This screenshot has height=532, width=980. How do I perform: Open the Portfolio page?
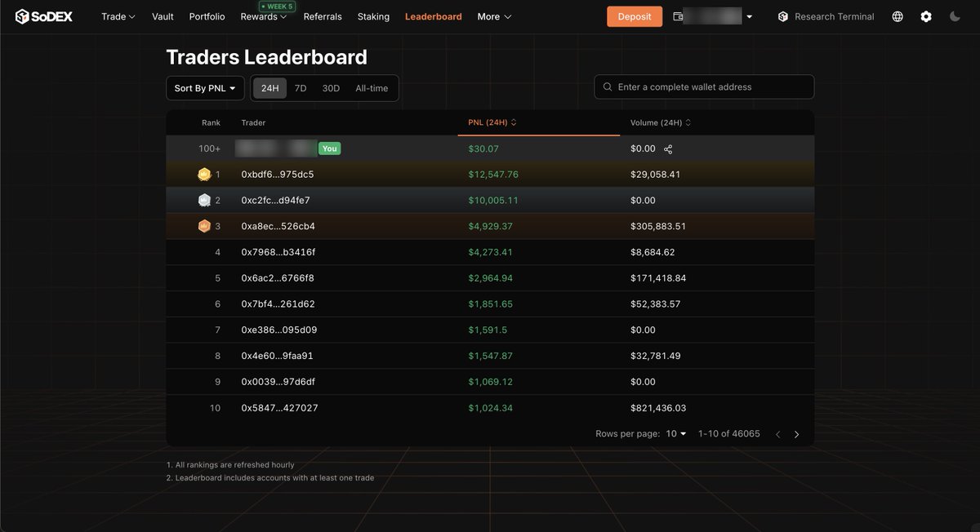click(207, 16)
